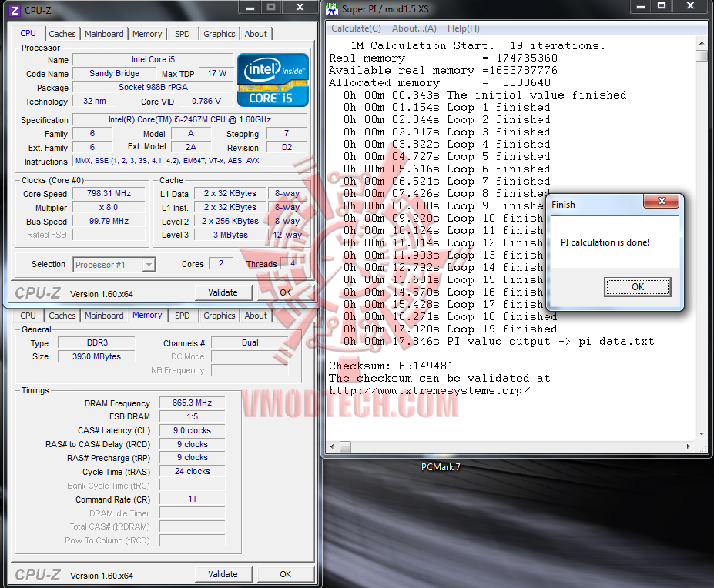
Task: Click the PCMark 7 desktop label
Action: click(441, 467)
